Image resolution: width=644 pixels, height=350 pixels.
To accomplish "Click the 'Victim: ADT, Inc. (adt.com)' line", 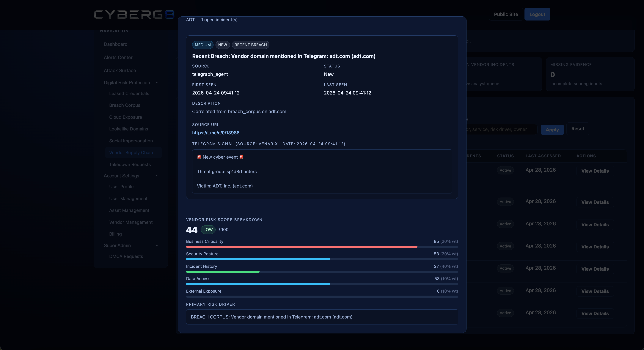I will 225,186.
